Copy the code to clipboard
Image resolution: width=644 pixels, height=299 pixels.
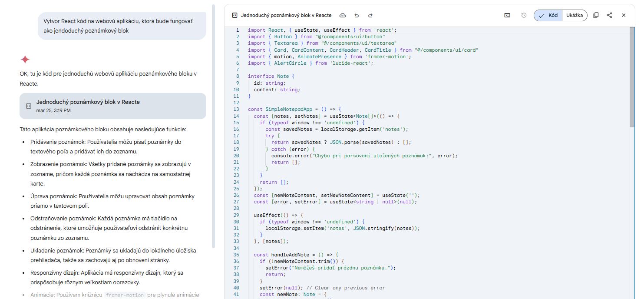click(596, 15)
